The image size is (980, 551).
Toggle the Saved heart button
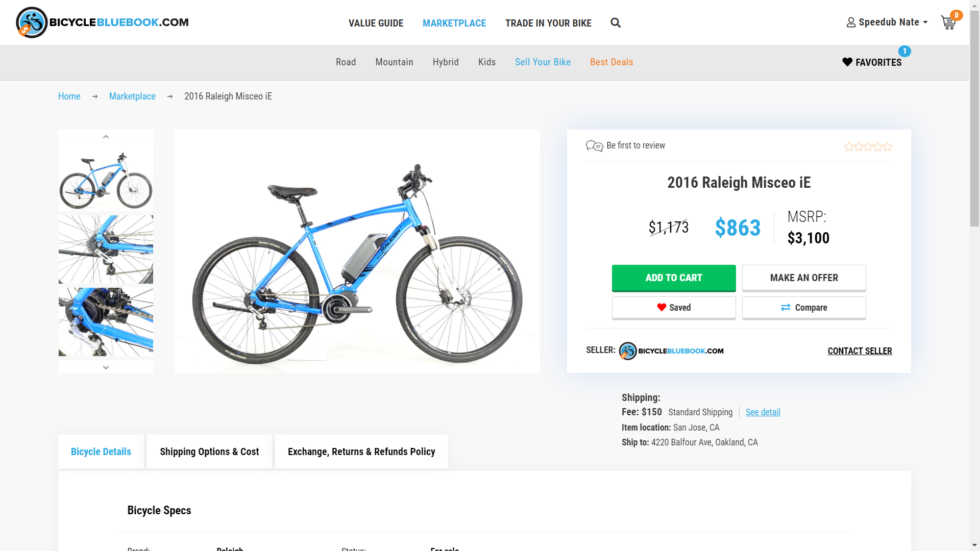(674, 308)
